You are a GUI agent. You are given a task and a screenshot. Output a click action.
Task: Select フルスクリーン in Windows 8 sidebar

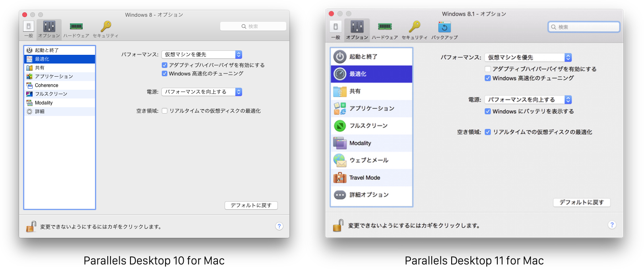point(60,94)
